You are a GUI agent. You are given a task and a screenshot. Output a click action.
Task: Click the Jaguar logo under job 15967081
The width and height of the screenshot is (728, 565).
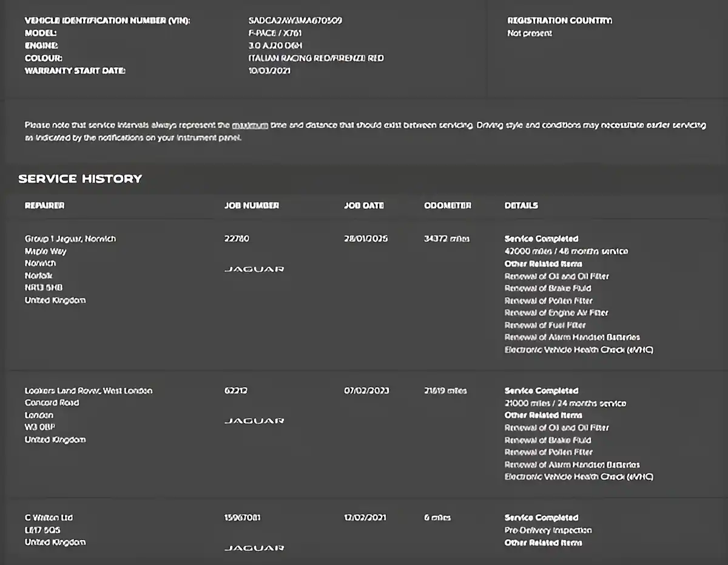[254, 548]
